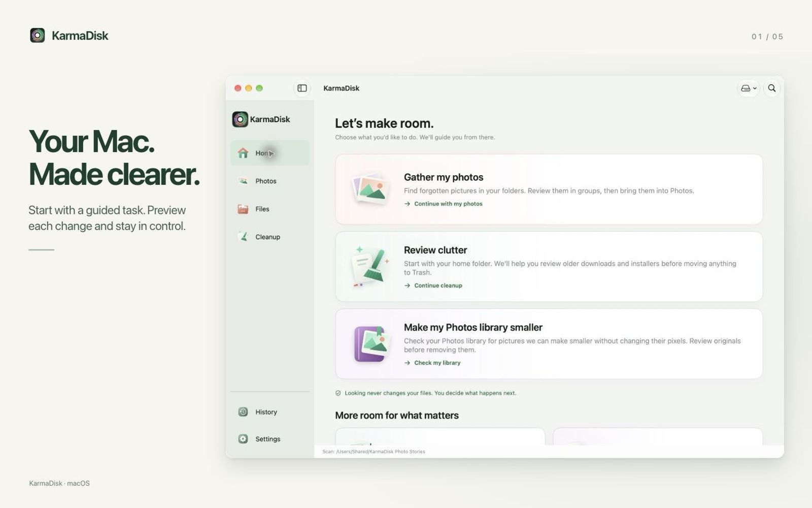Open the disk selector dropdown
This screenshot has width=812, height=508.
(749, 88)
